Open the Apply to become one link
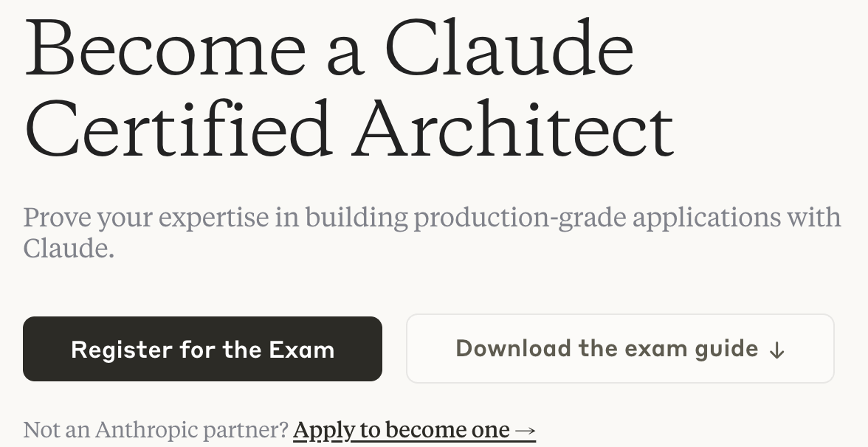This screenshot has height=447, width=868. (402, 430)
